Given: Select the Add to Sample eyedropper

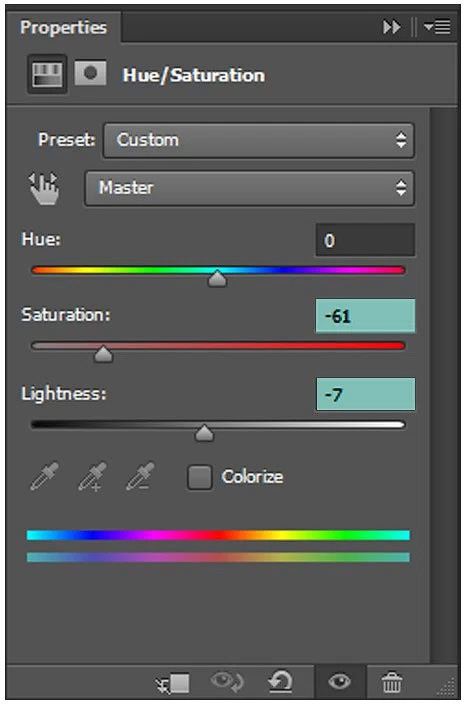Looking at the screenshot, I should coord(92,476).
